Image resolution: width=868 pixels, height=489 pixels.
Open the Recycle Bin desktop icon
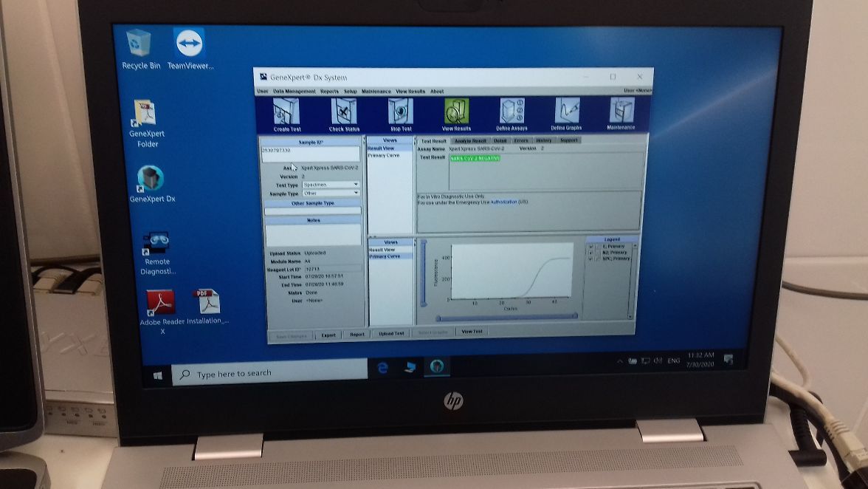click(140, 49)
